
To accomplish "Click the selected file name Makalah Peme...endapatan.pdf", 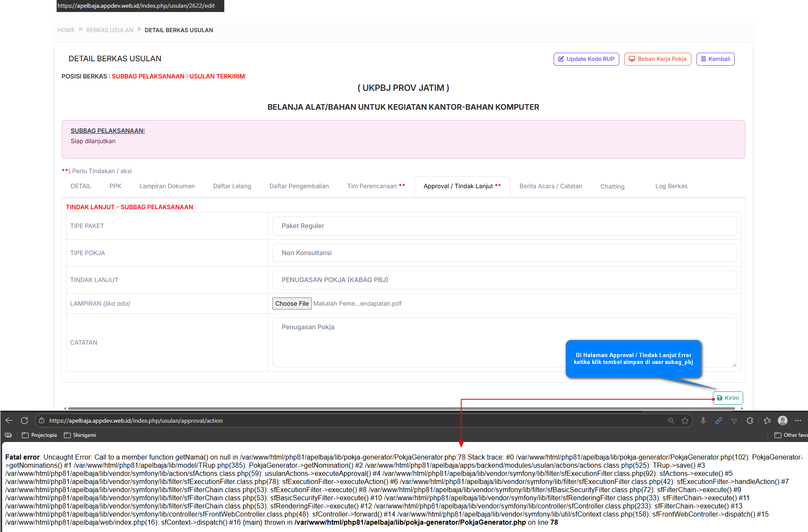I will click(357, 304).
